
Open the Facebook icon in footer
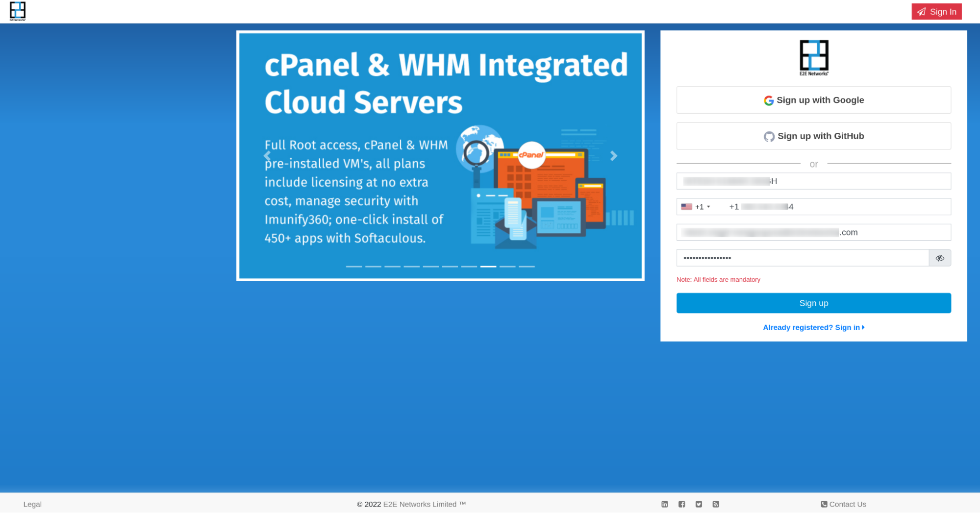coord(681,504)
